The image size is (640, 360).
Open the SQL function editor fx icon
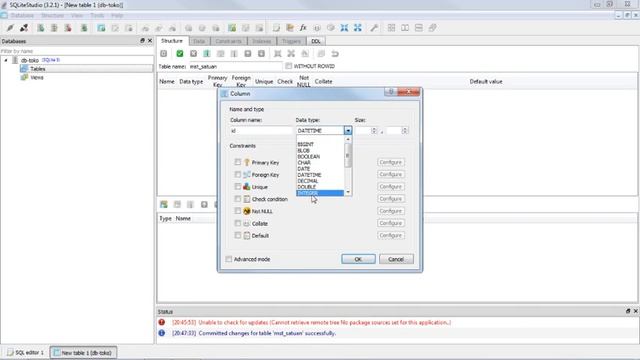pos(303,28)
